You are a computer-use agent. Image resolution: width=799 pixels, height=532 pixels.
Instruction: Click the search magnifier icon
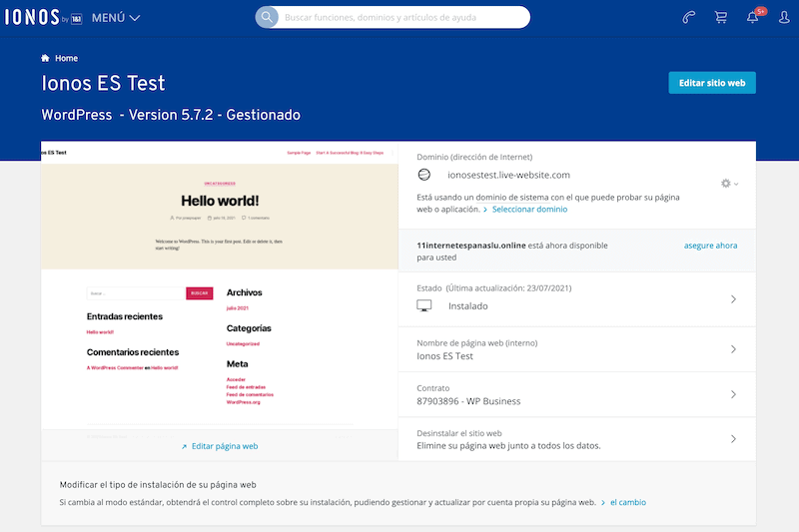(x=267, y=17)
